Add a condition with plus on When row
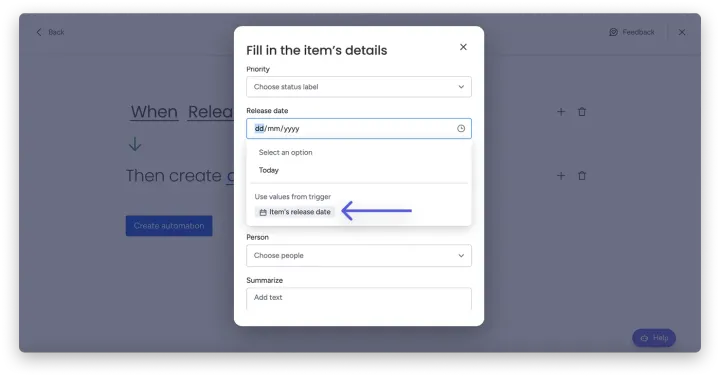720x377 pixels. click(x=561, y=112)
